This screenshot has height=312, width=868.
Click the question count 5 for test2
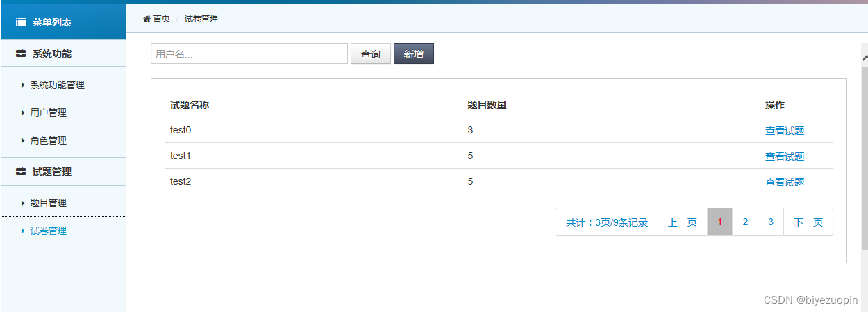[x=470, y=181]
